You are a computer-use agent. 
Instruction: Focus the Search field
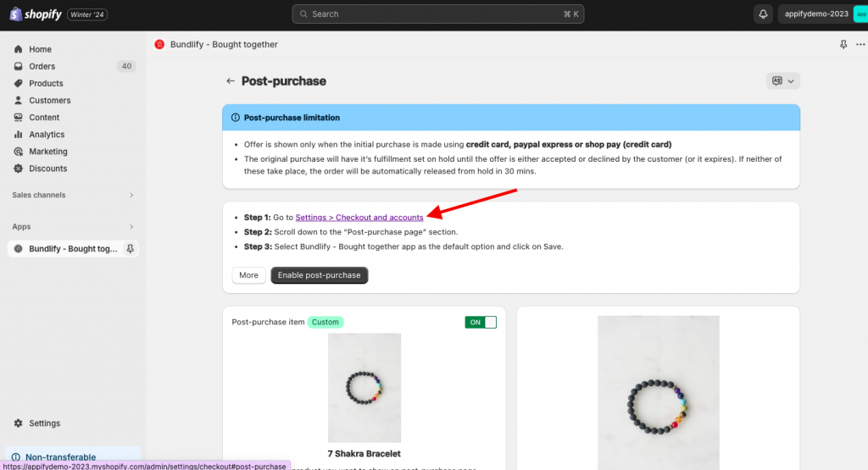(438, 14)
